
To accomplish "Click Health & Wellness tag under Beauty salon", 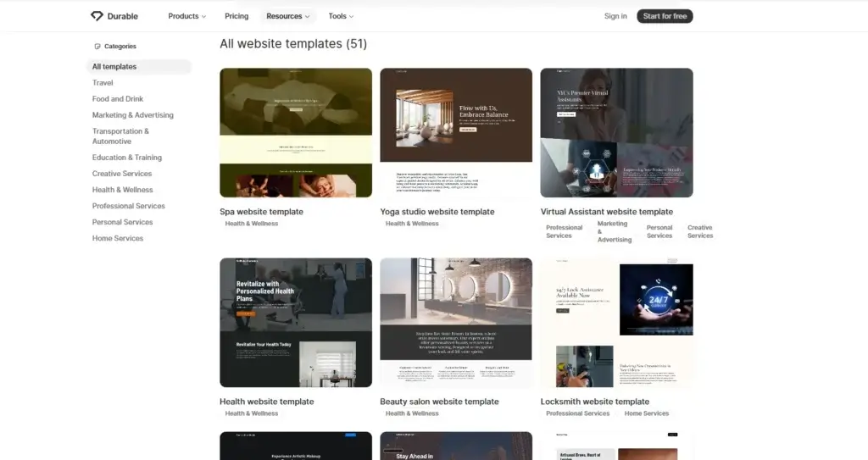I will [x=412, y=413].
